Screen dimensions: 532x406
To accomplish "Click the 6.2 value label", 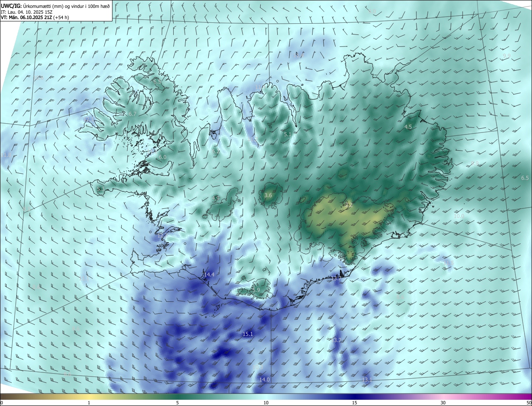I will pos(216,152).
